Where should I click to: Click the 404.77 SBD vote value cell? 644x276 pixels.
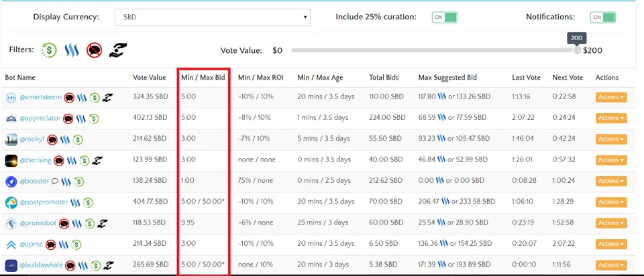tap(150, 202)
